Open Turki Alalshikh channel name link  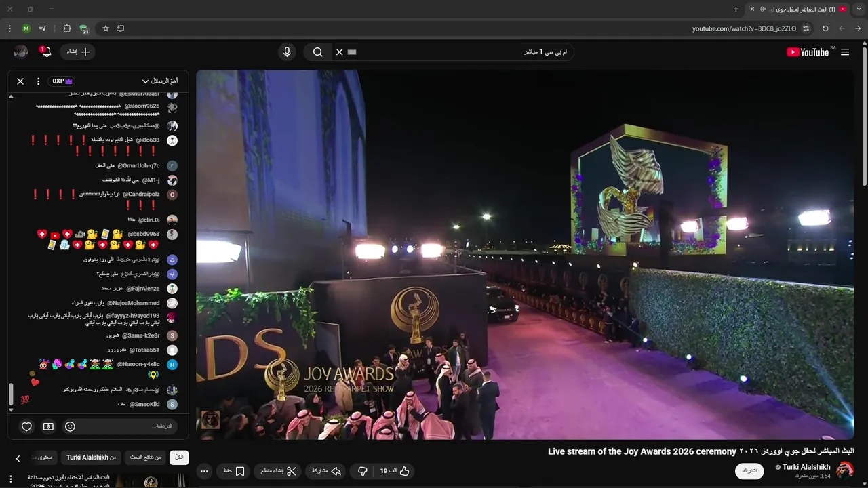pos(806,467)
